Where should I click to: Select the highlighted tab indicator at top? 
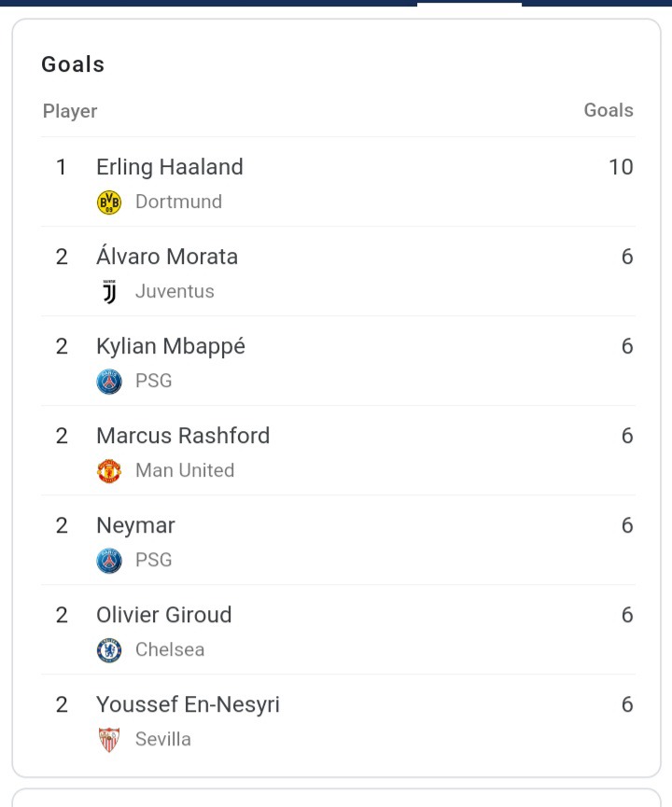pyautogui.click(x=469, y=3)
